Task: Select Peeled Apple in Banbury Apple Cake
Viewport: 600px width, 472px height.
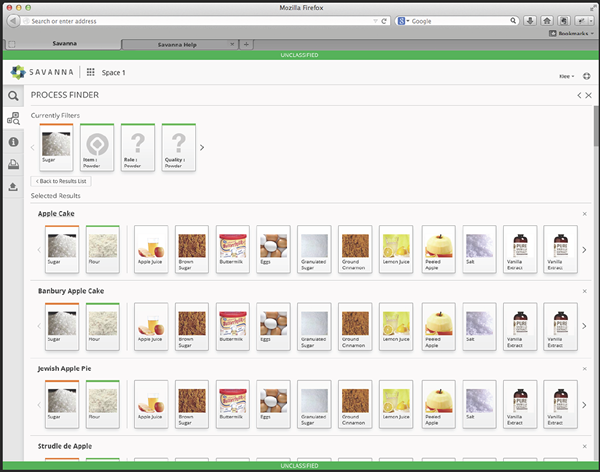Action: [439, 327]
